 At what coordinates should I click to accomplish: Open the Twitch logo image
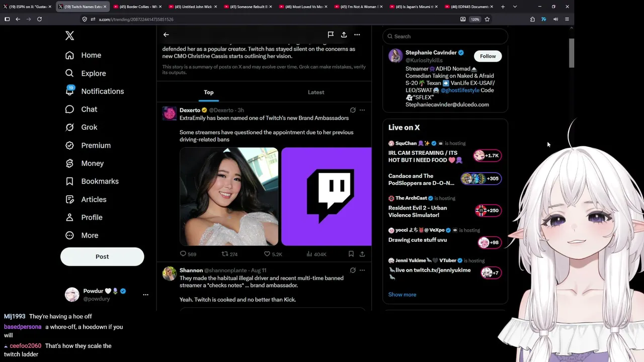point(326,196)
